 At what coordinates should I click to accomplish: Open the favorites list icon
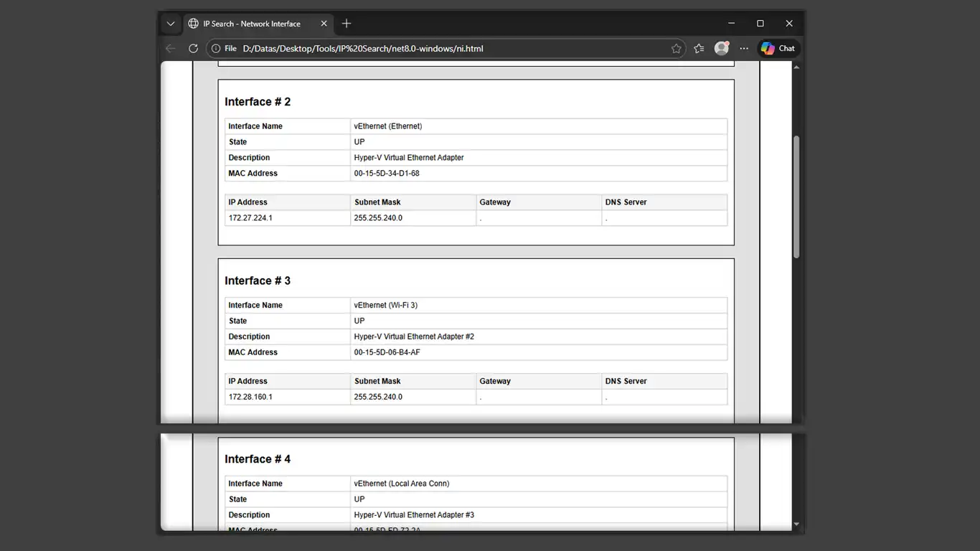click(699, 49)
